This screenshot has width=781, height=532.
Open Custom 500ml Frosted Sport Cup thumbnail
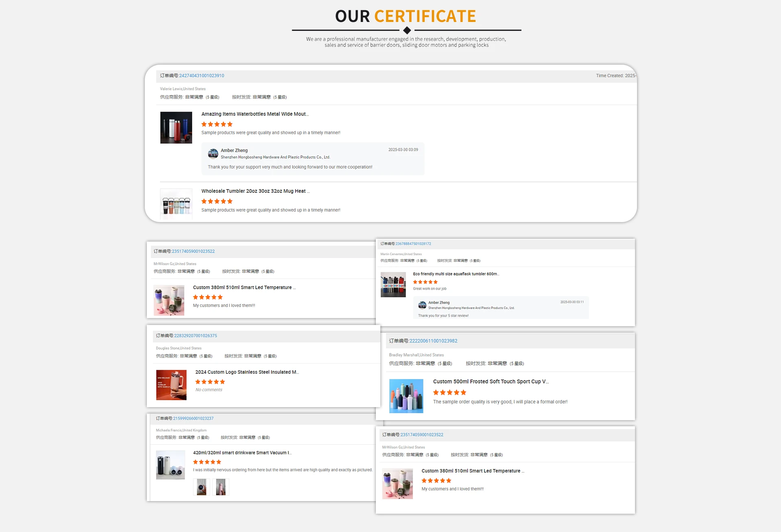(406, 396)
